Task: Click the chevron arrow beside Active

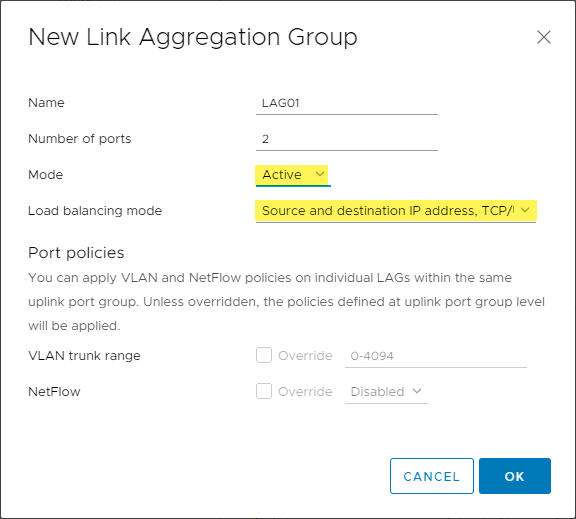Action: 320,174
